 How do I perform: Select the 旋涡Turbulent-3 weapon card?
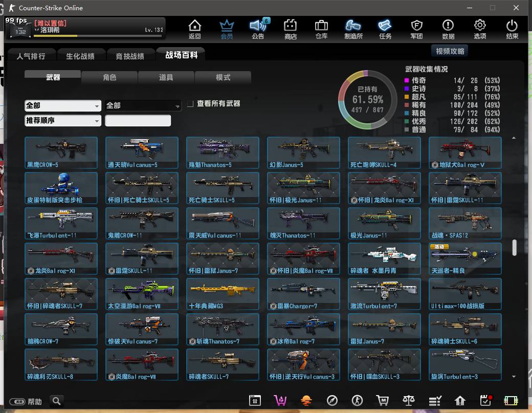465,364
